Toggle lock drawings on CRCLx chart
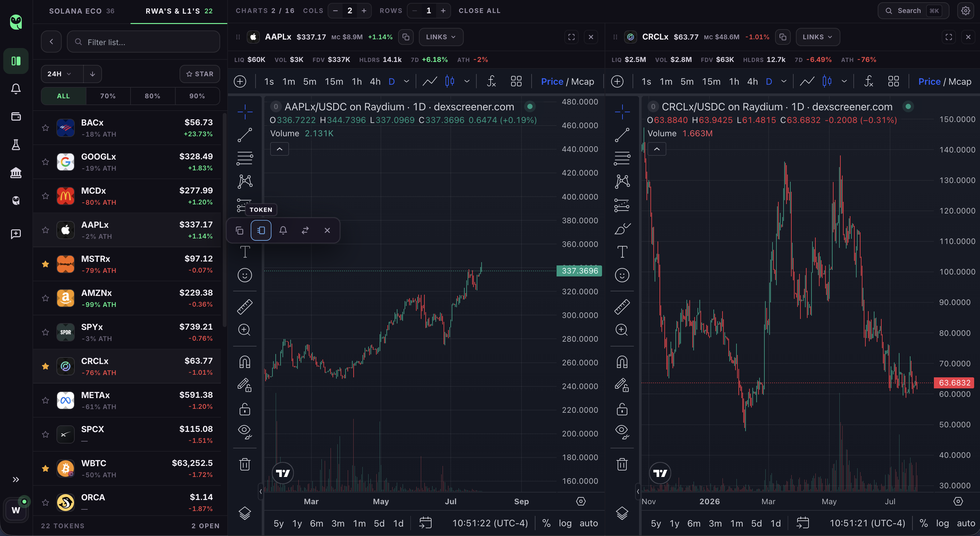This screenshot has height=536, width=980. click(622, 409)
